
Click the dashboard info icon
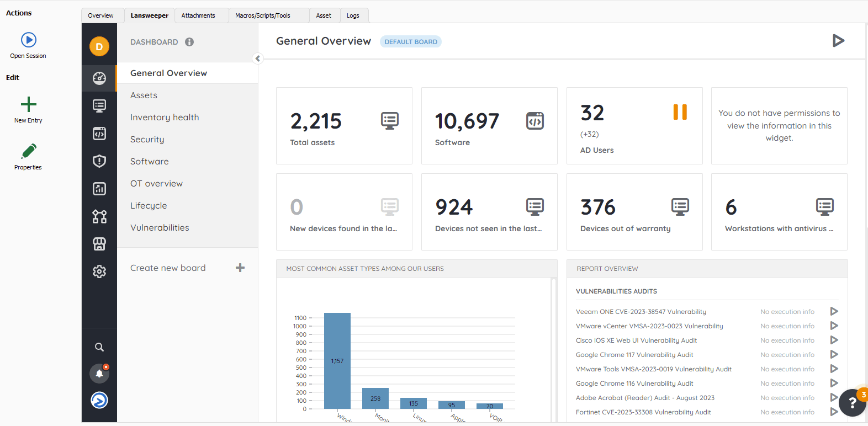coord(189,42)
